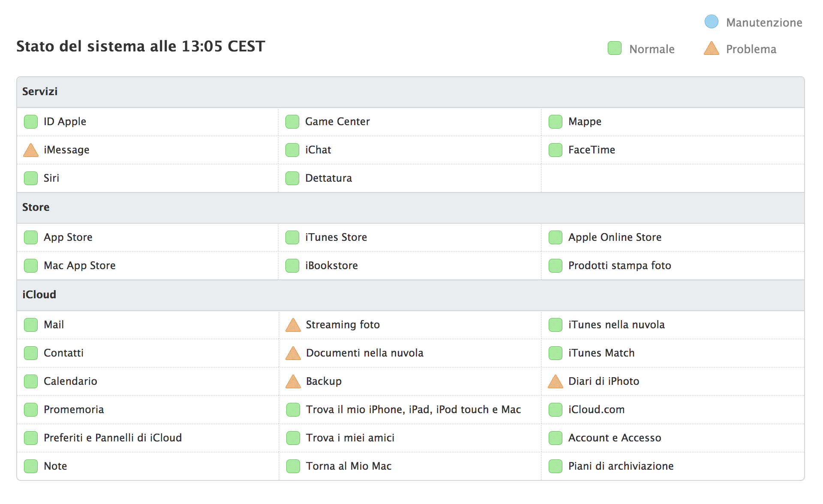
Task: Click the iTunes nella nuvola label
Action: pos(616,325)
